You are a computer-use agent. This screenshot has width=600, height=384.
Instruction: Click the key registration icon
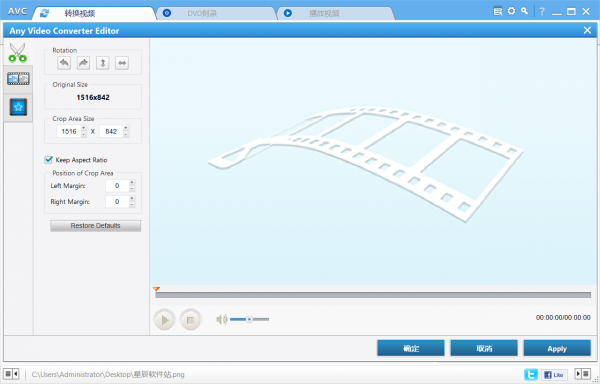pyautogui.click(x=525, y=11)
